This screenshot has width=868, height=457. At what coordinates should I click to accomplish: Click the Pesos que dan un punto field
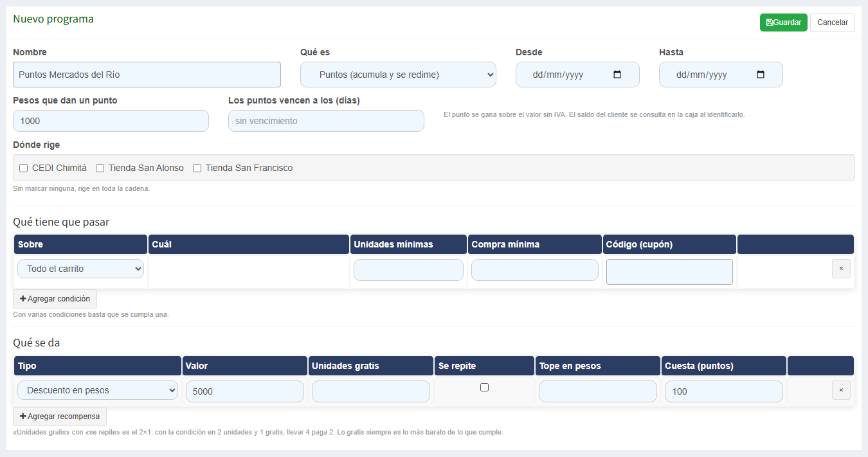(111, 121)
